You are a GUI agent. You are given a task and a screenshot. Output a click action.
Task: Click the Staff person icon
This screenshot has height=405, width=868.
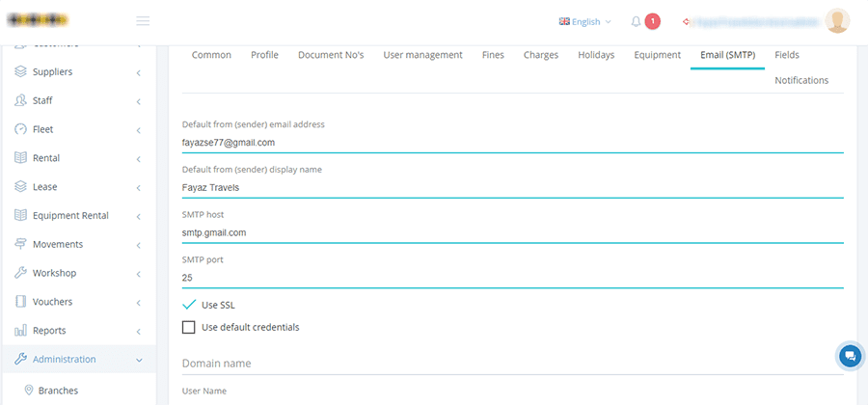(20, 100)
